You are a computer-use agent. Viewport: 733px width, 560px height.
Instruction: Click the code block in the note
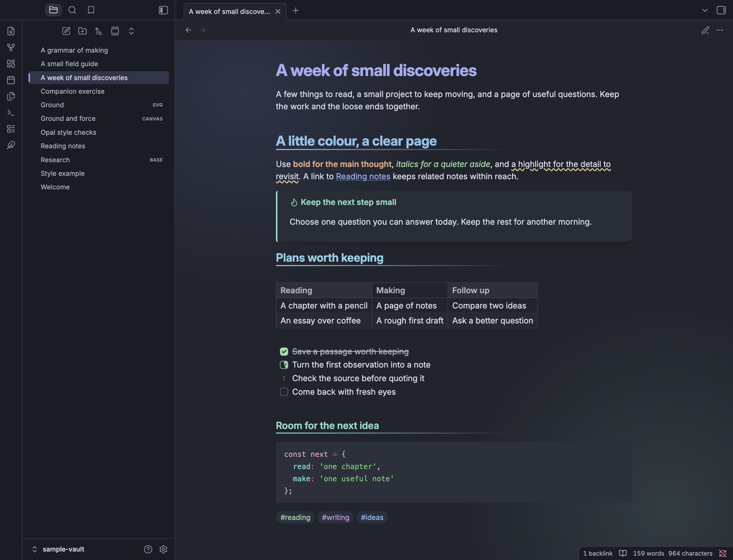[454, 472]
